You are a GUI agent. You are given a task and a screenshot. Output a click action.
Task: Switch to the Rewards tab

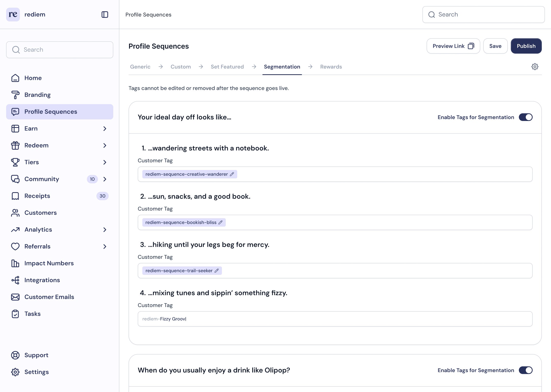tap(331, 67)
